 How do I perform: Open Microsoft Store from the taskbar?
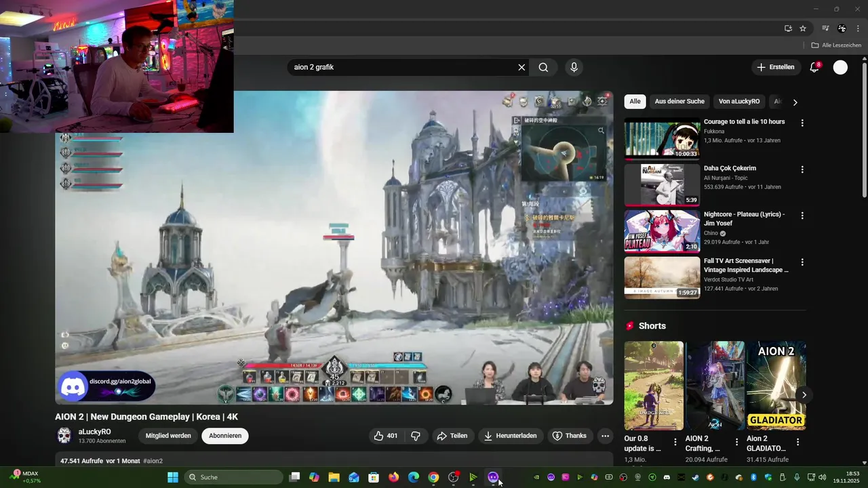pyautogui.click(x=374, y=477)
